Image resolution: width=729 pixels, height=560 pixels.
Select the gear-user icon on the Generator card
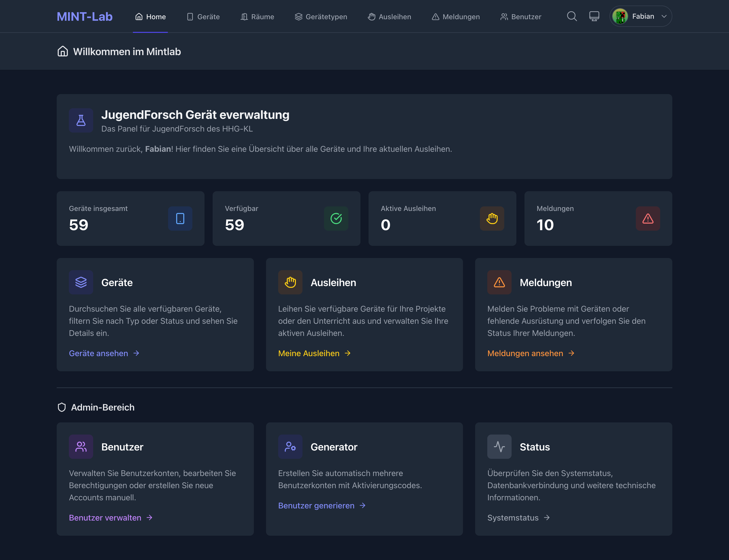[x=290, y=446]
